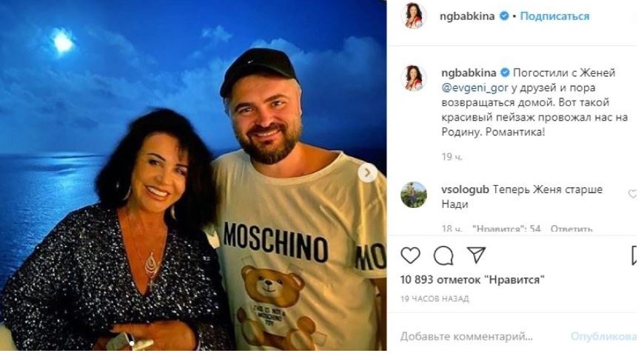The width and height of the screenshot is (644, 356).
Task: Share the post via paper plane icon
Action: pyautogui.click(x=477, y=255)
